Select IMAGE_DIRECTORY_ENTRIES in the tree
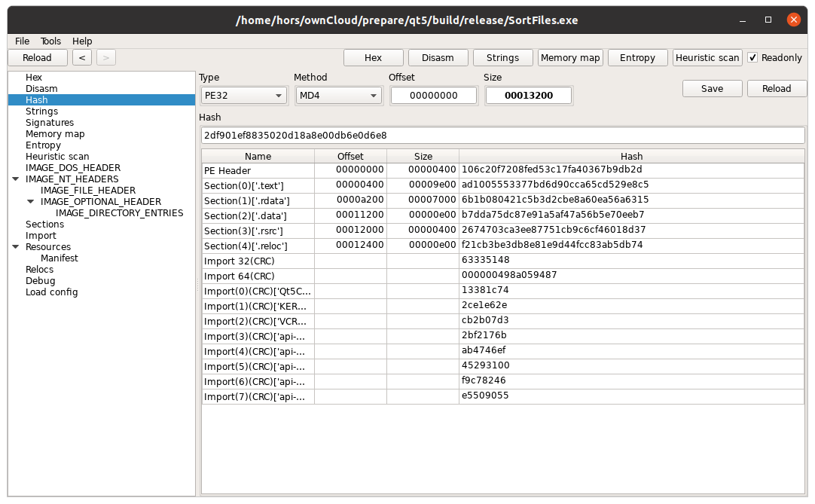The width and height of the screenshot is (815, 504). 119,212
